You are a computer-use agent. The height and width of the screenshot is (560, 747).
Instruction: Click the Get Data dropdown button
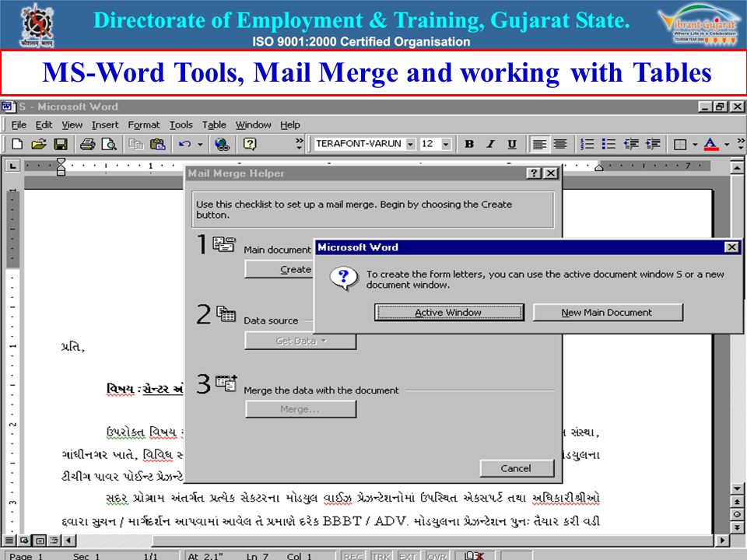[x=300, y=341]
